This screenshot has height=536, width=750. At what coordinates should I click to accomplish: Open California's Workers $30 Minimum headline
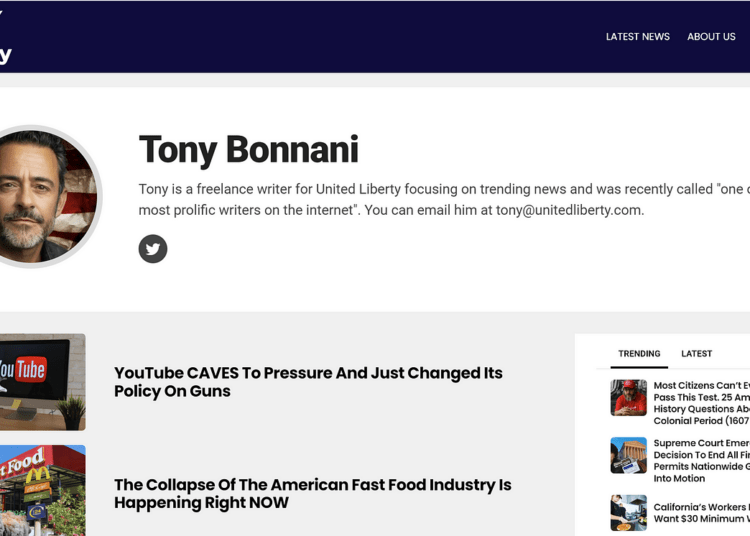coord(702,513)
